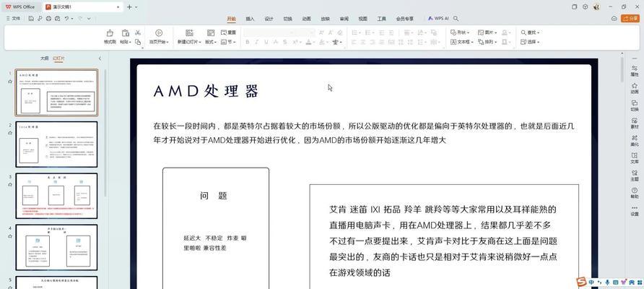Open the Layout (版式) dropdown
The height and width of the screenshot is (289, 644).
coord(211,42)
